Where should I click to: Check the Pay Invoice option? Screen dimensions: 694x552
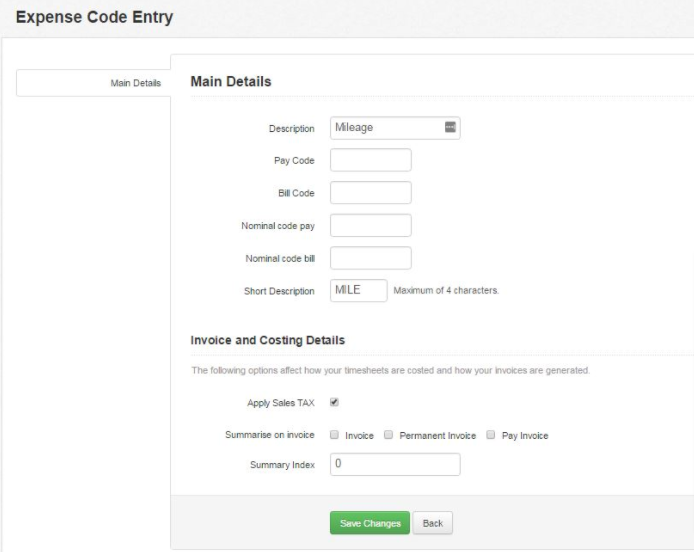[x=490, y=435]
